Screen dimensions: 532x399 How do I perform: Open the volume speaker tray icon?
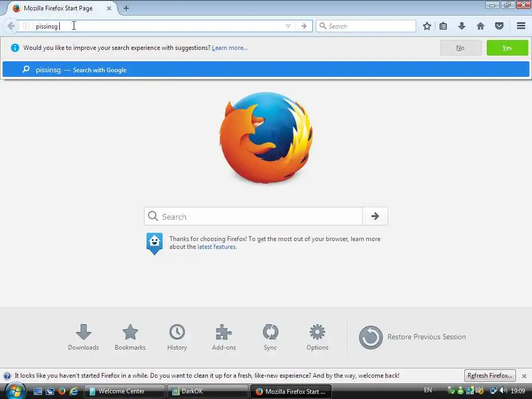(x=503, y=391)
